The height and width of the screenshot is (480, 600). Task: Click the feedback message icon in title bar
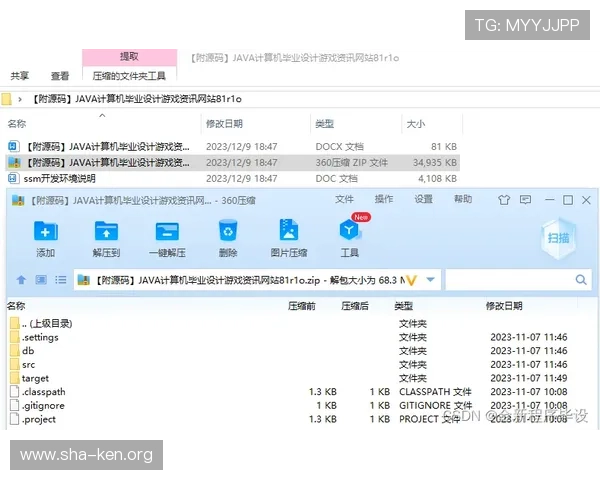pos(525,199)
